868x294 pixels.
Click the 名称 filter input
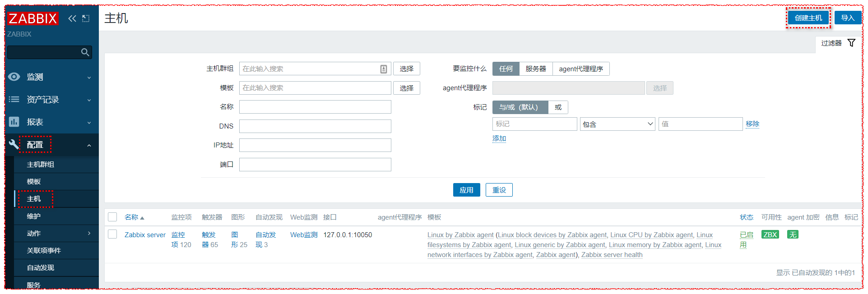(x=315, y=107)
